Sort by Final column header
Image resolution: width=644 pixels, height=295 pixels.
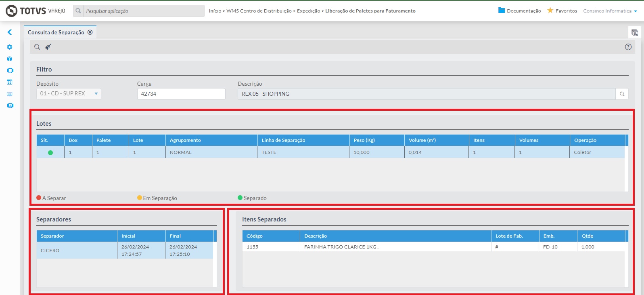tap(189, 236)
